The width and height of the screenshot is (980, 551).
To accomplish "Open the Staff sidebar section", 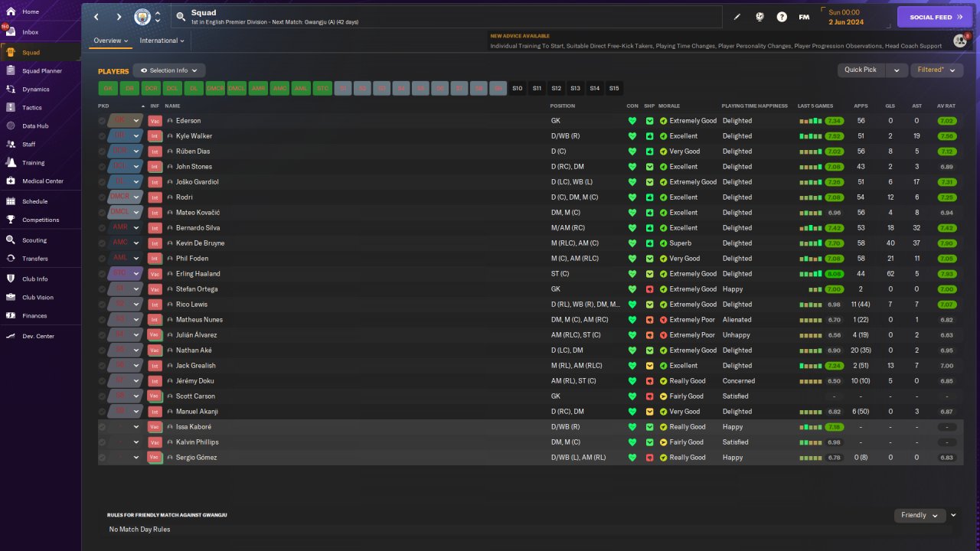I will (40, 145).
